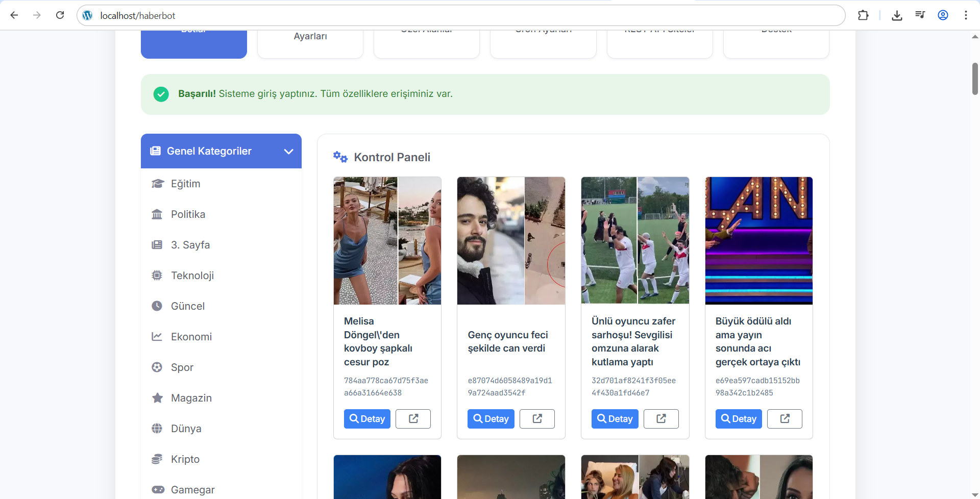The height and width of the screenshot is (499, 980).
Task: Open Melisa Döngel article thumbnail
Action: point(387,241)
